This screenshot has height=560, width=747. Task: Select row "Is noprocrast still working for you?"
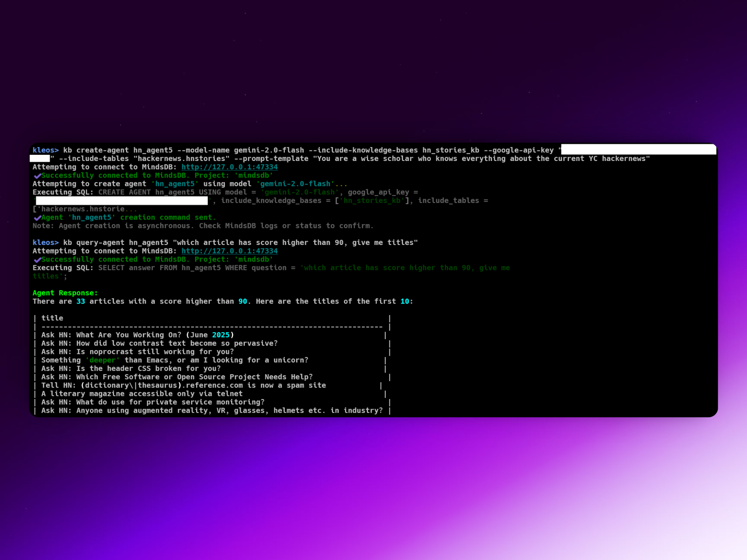[212, 352]
